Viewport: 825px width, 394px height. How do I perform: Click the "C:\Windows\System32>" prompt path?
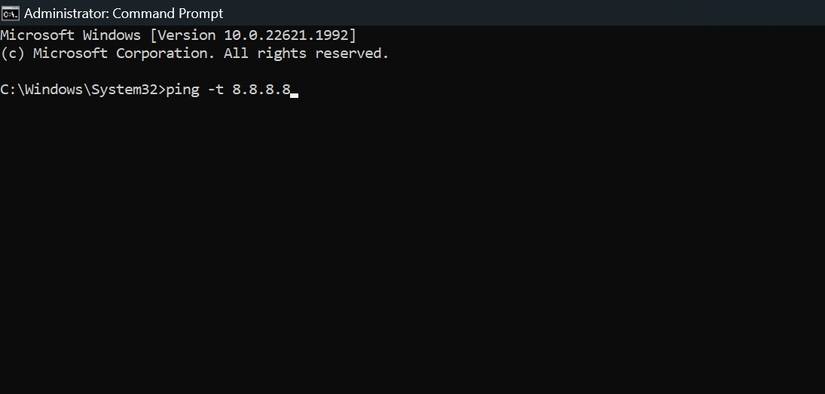pos(83,90)
